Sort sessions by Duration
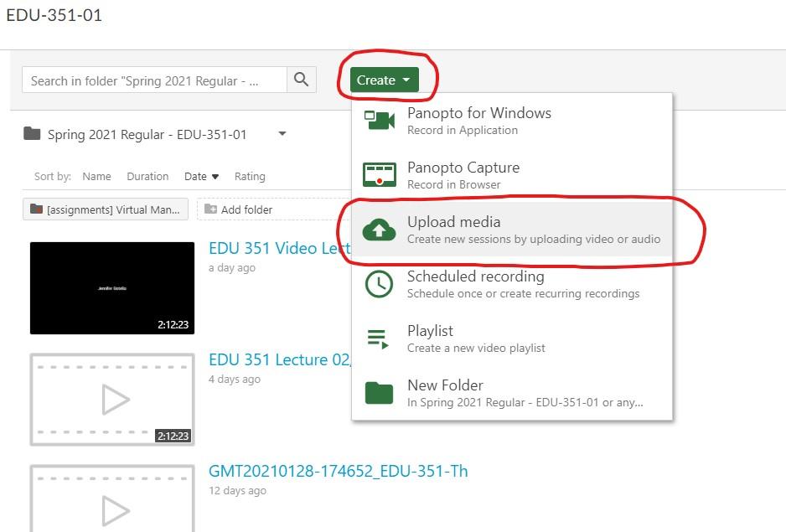Viewport: 786px width, 532px height. click(147, 177)
